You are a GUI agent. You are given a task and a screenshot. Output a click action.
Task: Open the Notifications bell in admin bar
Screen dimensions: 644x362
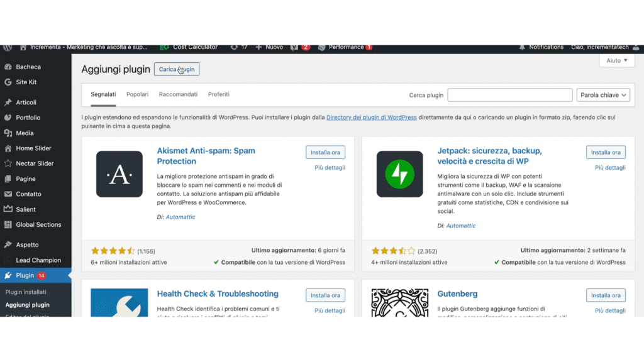(x=522, y=47)
